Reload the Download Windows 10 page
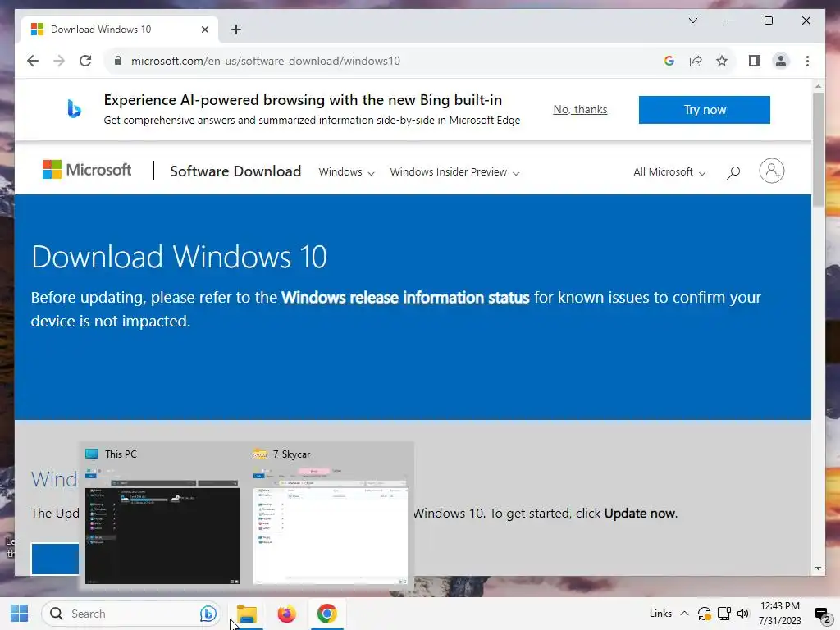Viewport: 840px width, 630px height. (85, 61)
